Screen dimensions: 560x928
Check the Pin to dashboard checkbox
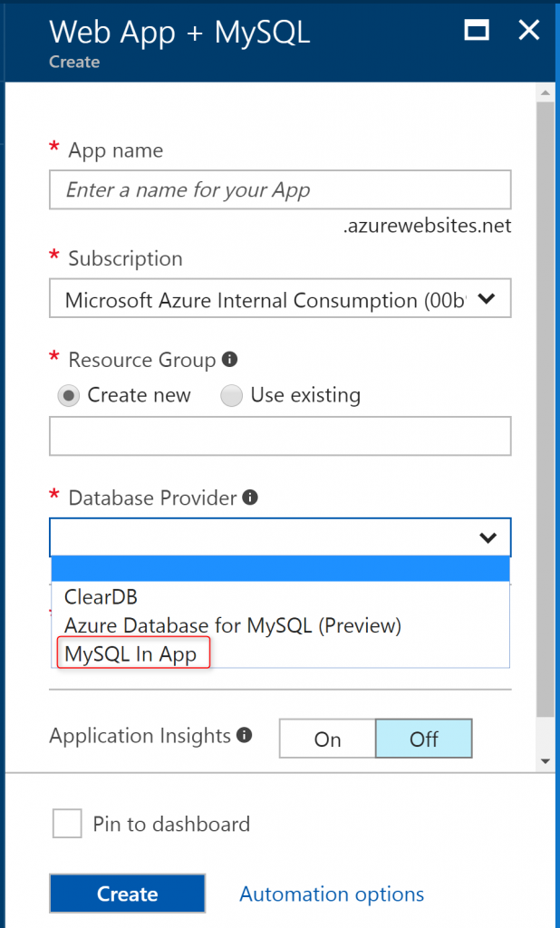[67, 823]
